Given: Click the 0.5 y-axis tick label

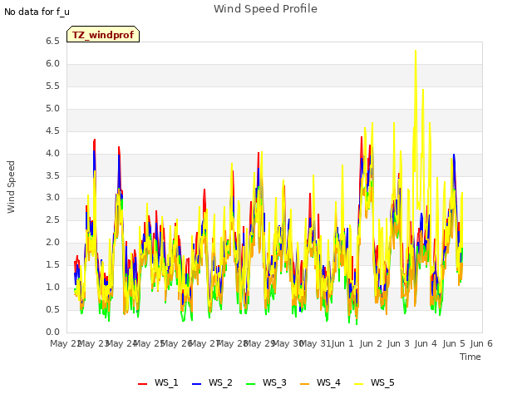Looking at the screenshot, I should click(52, 309).
